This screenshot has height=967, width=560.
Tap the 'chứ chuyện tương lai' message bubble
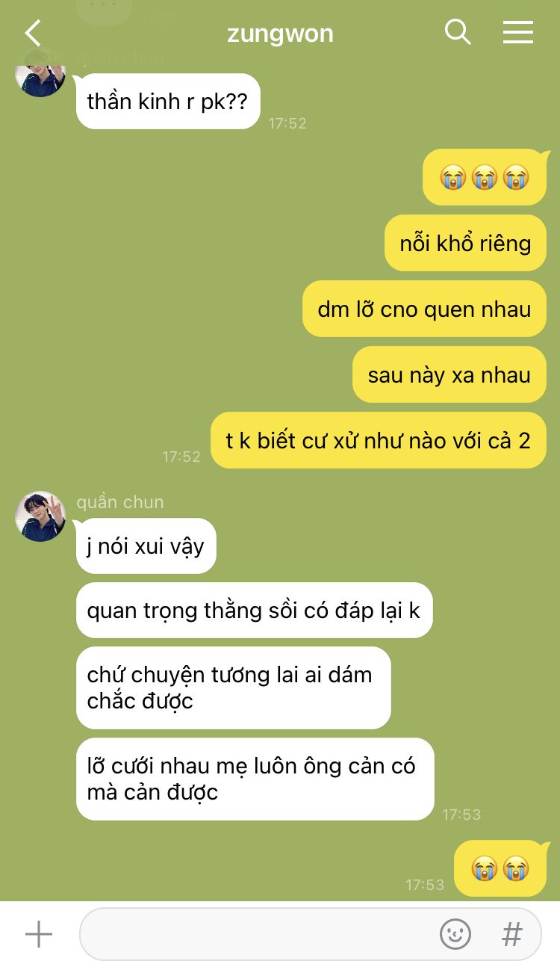234,688
